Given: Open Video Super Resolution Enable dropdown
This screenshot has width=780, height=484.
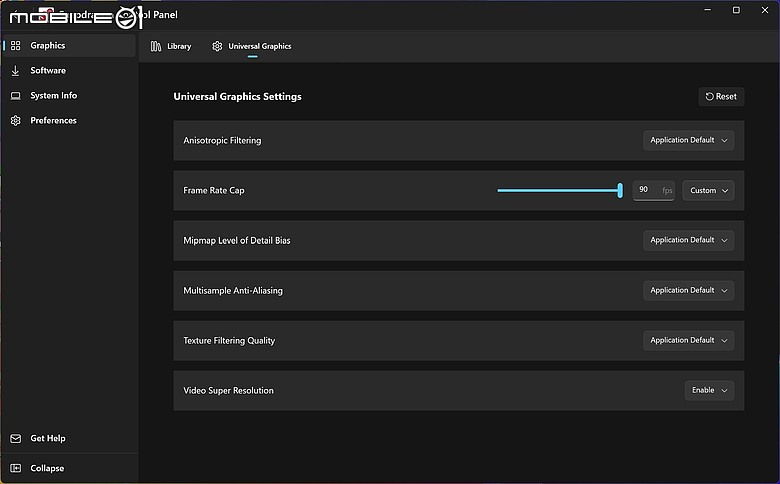Looking at the screenshot, I should click(x=709, y=390).
